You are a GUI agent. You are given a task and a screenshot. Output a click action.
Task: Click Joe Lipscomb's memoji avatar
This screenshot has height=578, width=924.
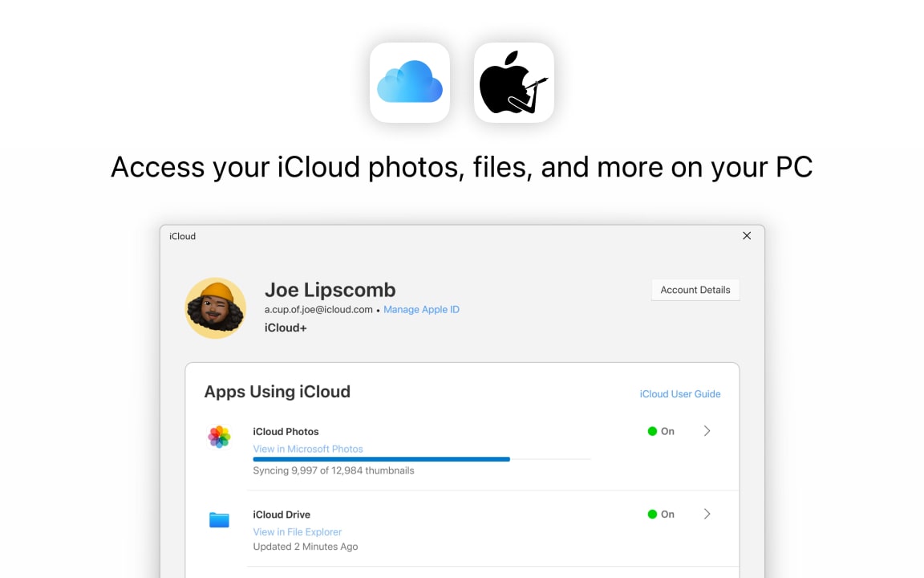click(216, 308)
